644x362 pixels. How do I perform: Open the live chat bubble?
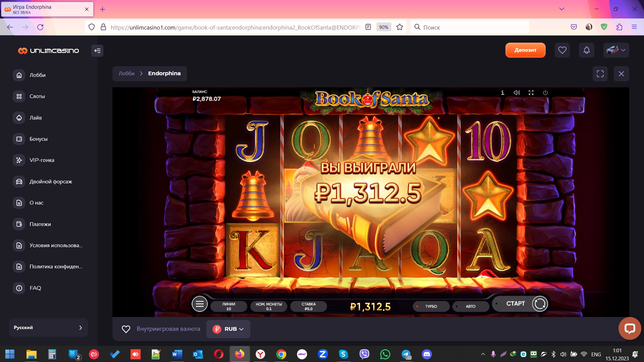pos(630,328)
